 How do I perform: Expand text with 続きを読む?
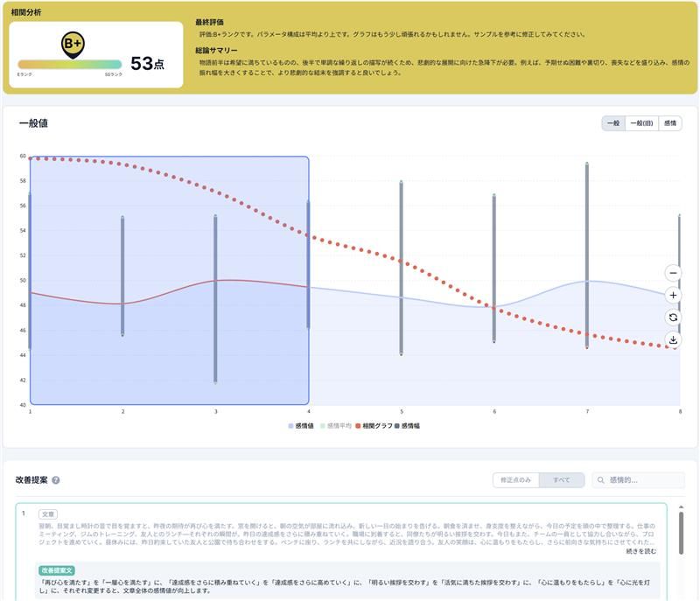click(x=641, y=551)
